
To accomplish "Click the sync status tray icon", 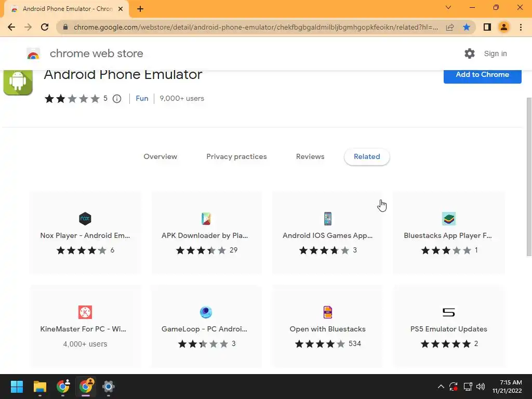I will coord(454,387).
